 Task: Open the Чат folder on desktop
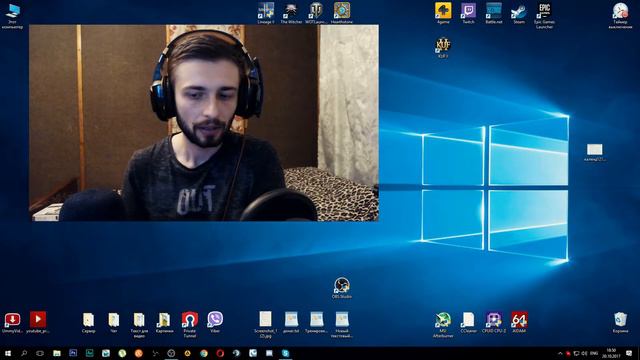113,322
